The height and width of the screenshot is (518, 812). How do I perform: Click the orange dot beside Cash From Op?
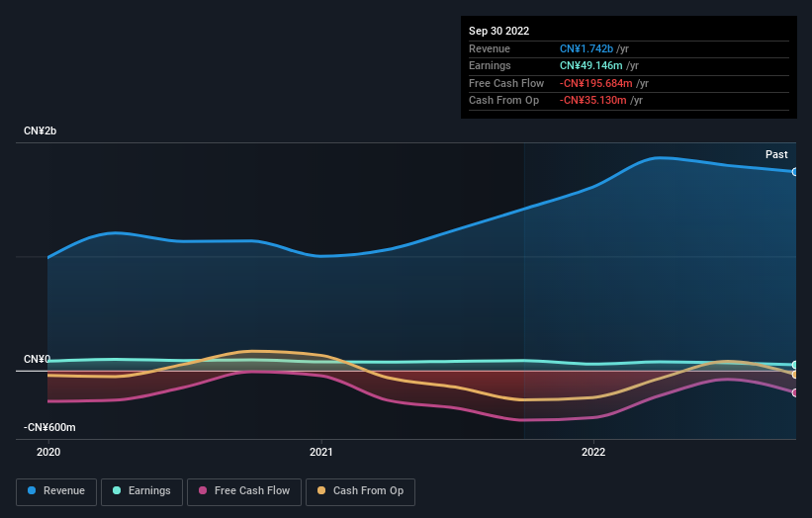321,491
